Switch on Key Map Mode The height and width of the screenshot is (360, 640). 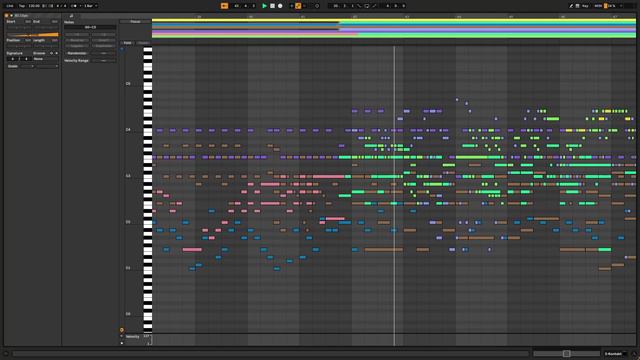pyautogui.click(x=585, y=6)
